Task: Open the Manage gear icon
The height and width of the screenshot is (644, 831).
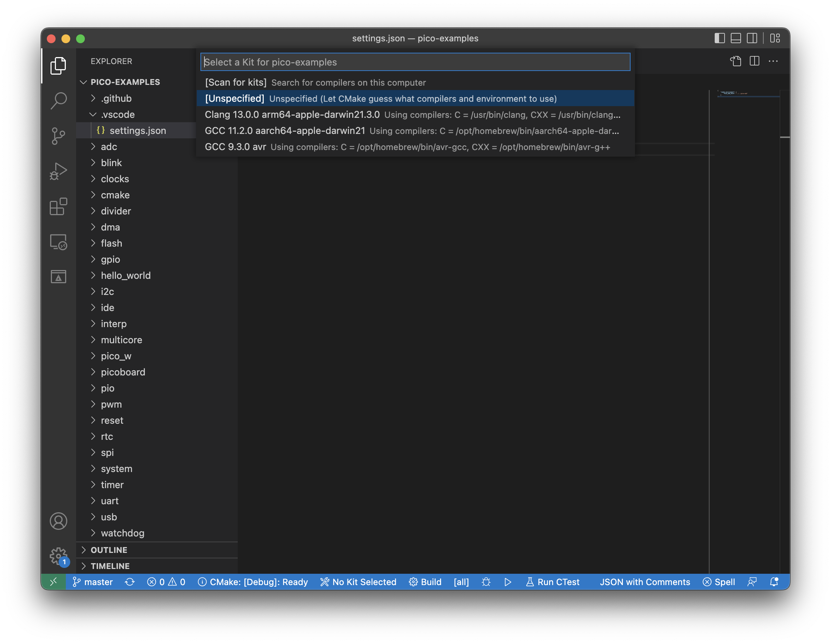Action: pyautogui.click(x=58, y=557)
